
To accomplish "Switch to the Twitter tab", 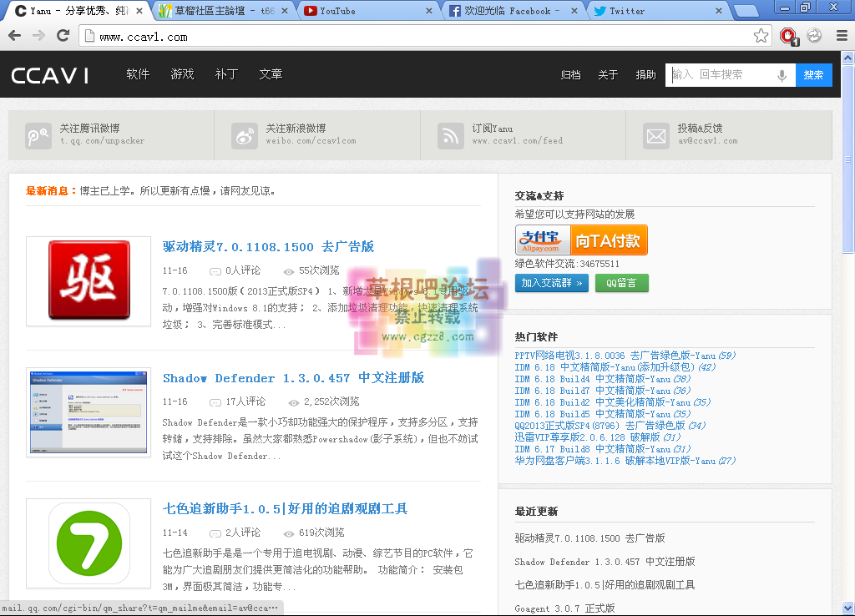I will coord(655,11).
